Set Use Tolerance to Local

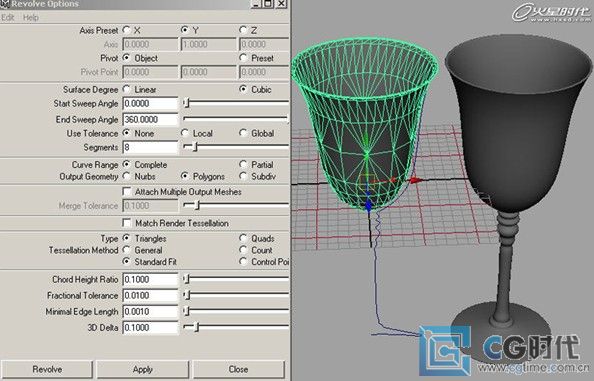(185, 133)
